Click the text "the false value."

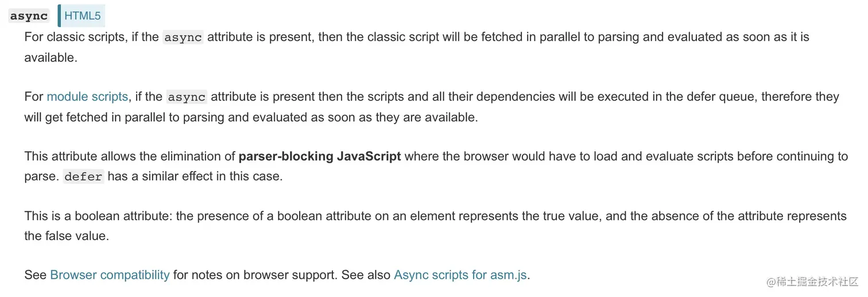67,236
